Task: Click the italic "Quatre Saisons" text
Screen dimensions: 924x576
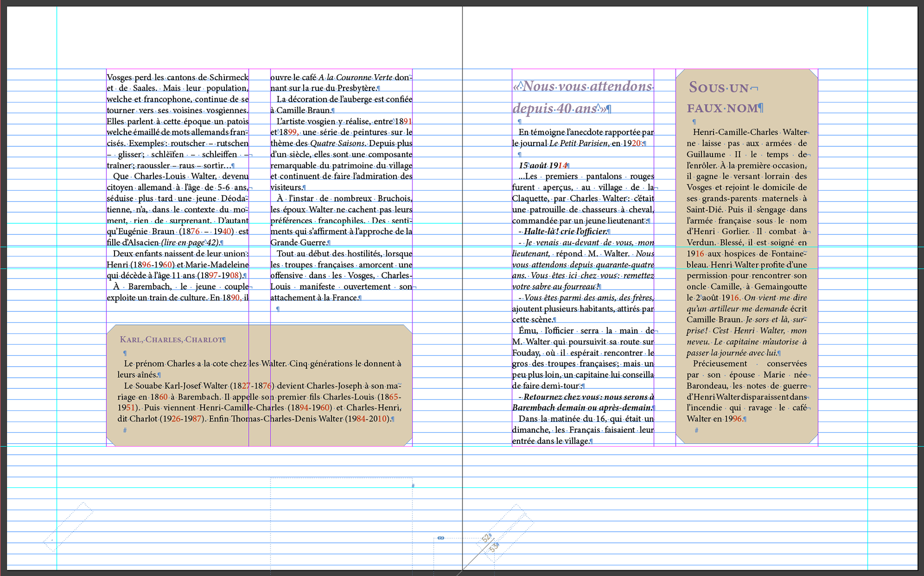Action: click(337, 143)
